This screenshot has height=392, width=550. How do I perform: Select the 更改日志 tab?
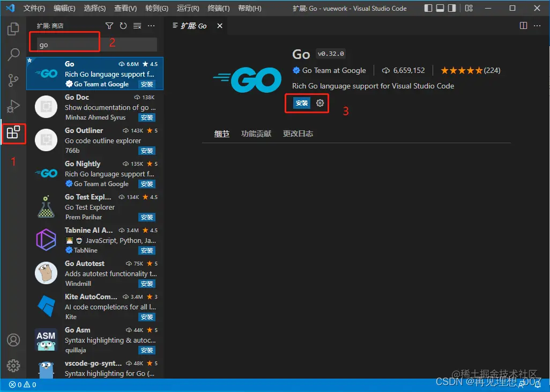pyautogui.click(x=298, y=134)
